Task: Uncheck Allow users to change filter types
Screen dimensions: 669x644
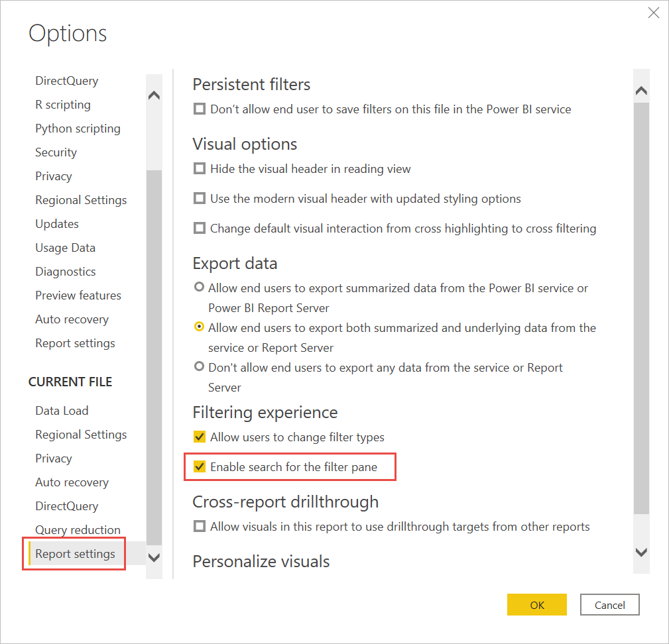Action: pyautogui.click(x=200, y=437)
